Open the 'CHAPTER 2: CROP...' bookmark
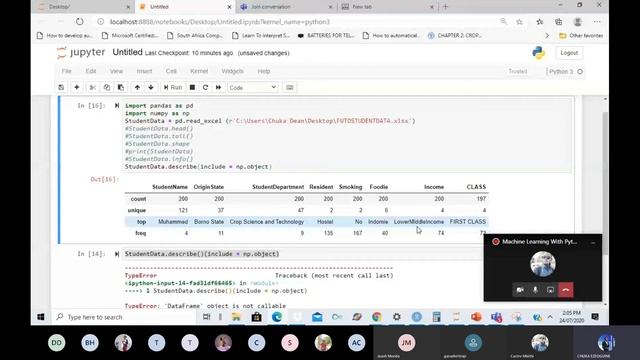The image size is (640, 360). click(x=454, y=36)
